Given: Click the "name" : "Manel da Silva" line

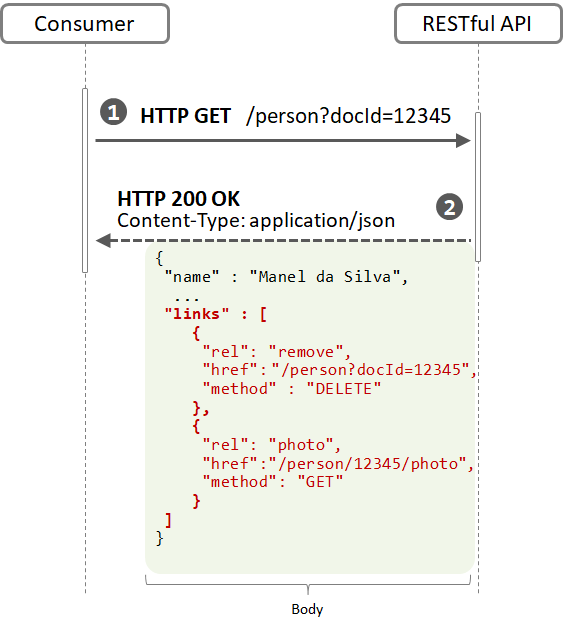Looking at the screenshot, I should [286, 277].
